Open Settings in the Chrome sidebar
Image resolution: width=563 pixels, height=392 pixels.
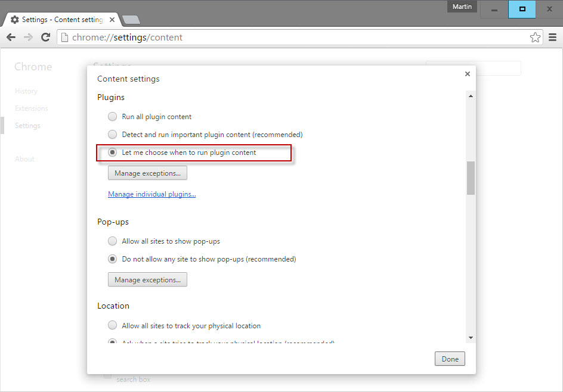coord(27,126)
